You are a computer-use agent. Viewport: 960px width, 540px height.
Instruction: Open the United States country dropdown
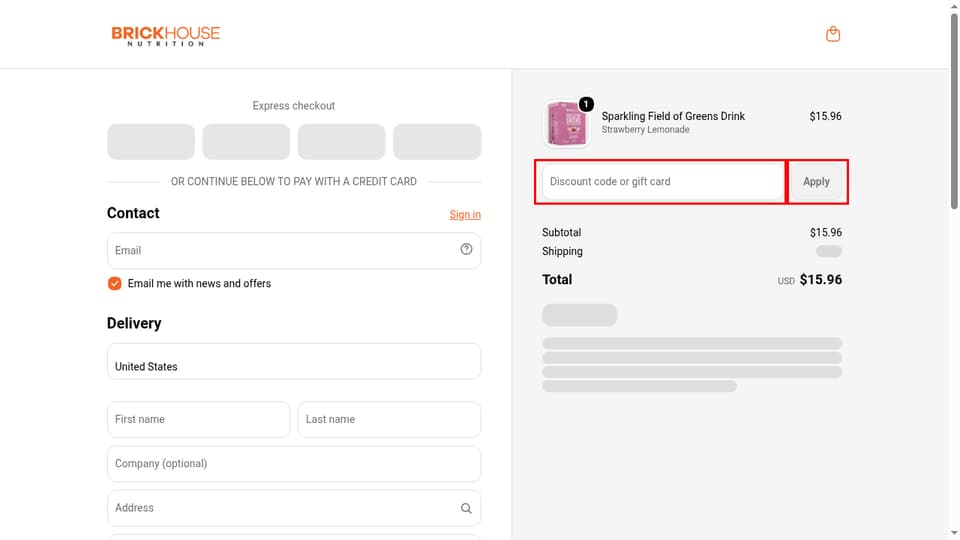294,361
